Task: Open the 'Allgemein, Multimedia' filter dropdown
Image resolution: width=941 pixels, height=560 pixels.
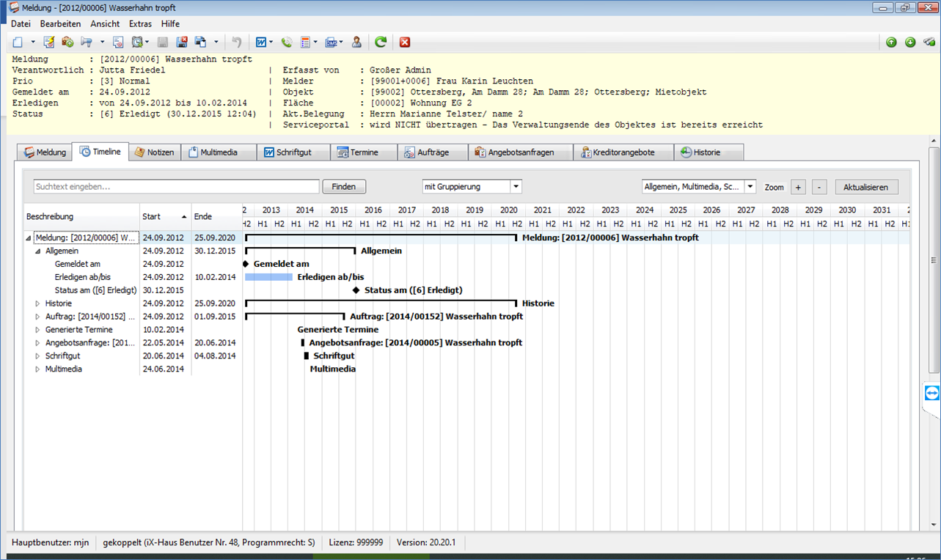Action: pos(750,187)
